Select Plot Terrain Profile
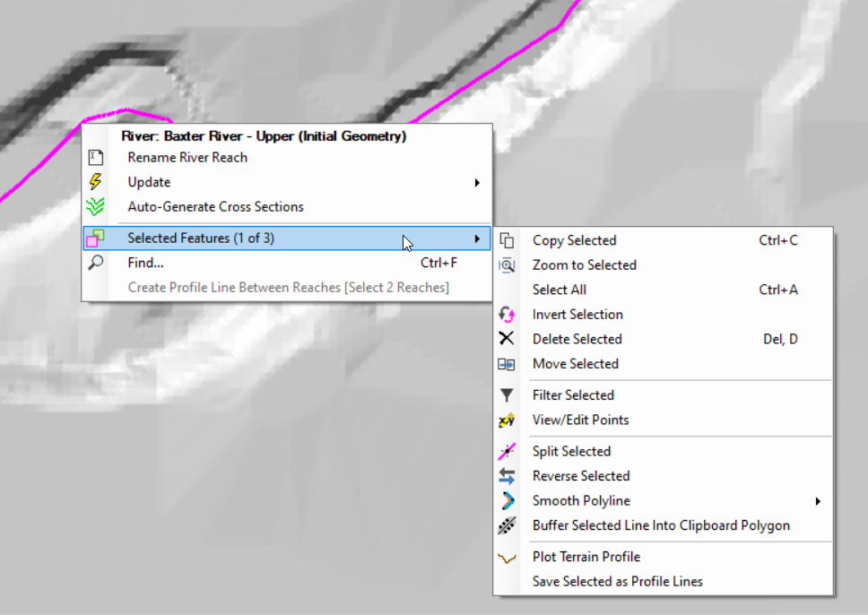Viewport: 868px width, 615px height. coord(664,557)
